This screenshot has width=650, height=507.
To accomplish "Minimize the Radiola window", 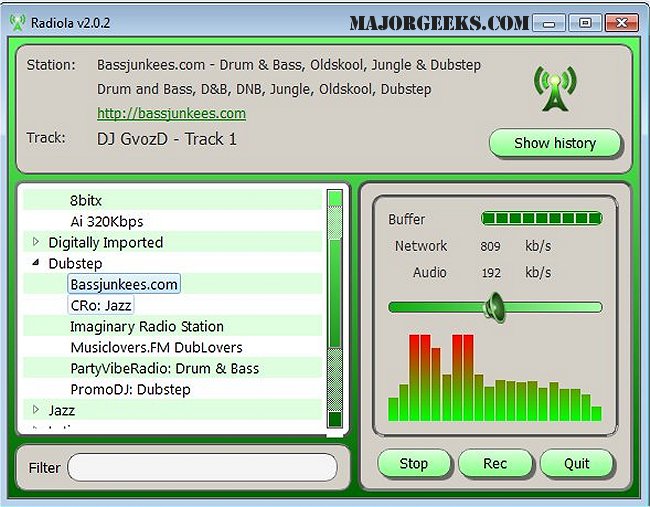I will (549, 23).
